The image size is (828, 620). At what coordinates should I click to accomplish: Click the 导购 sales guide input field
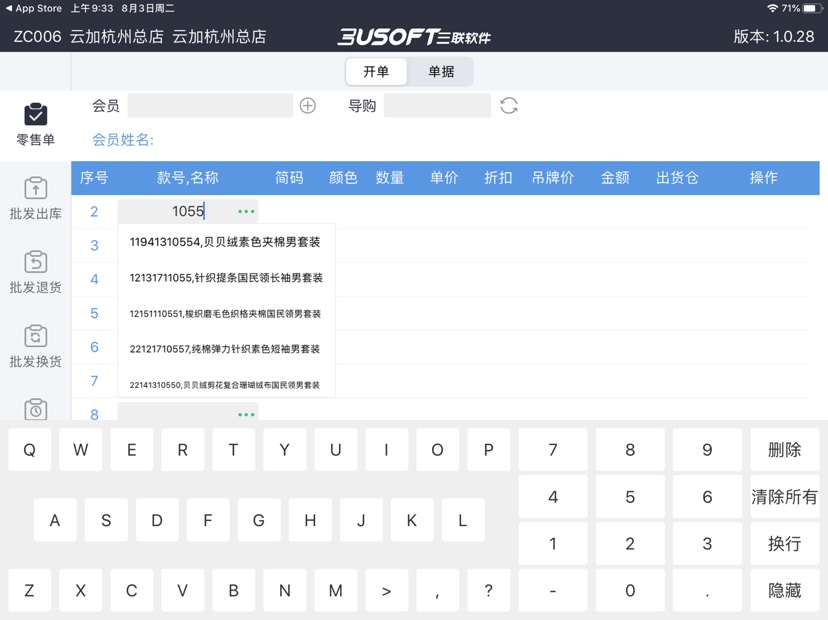(437, 106)
